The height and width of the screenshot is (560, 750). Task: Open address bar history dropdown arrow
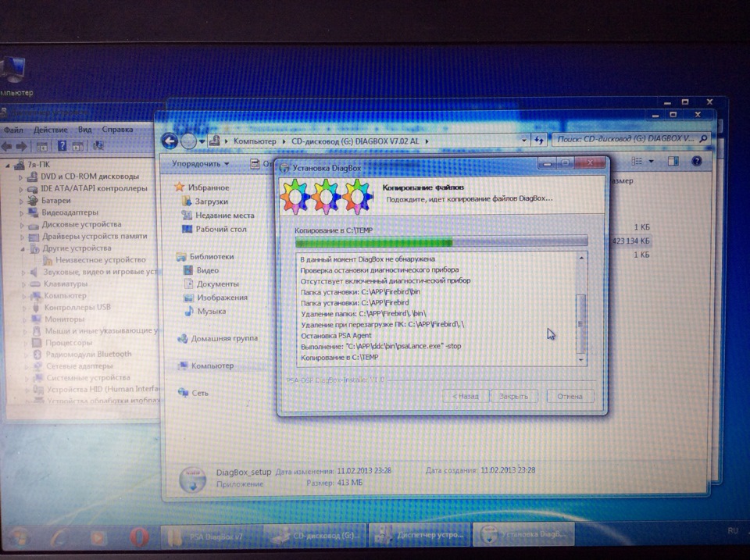(x=523, y=140)
